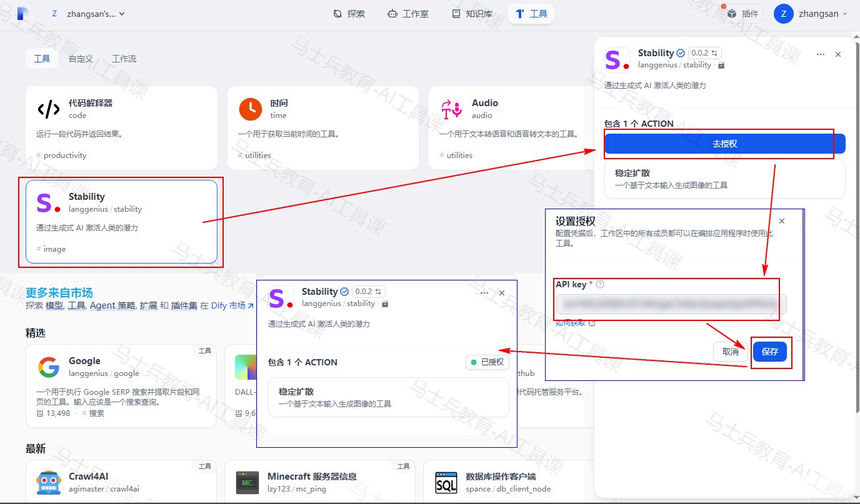Select the 工具 tab in top navigation
The width and height of the screenshot is (860, 504).
click(x=531, y=13)
